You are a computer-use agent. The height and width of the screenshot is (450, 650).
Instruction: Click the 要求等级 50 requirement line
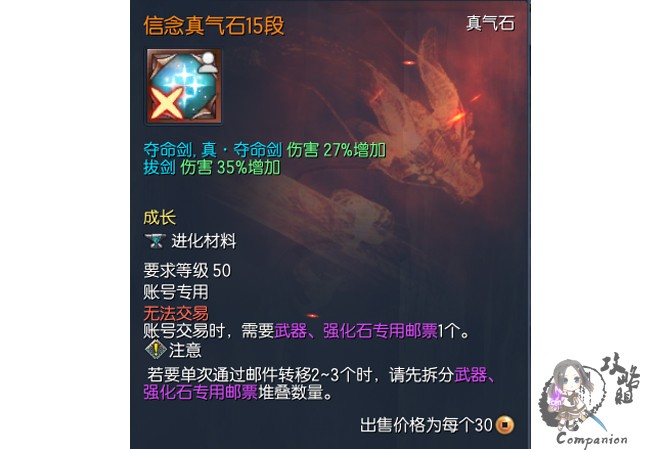tap(187, 271)
